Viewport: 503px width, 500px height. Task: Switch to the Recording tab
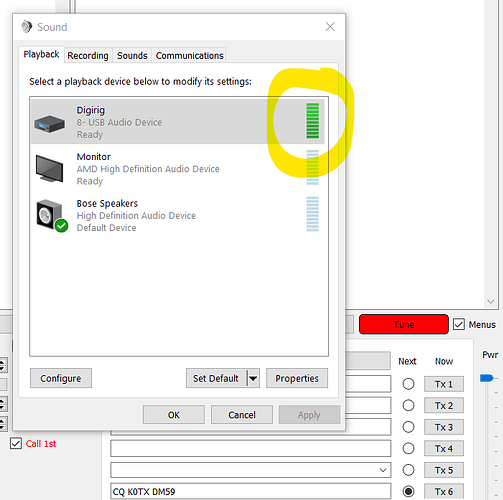[x=88, y=55]
